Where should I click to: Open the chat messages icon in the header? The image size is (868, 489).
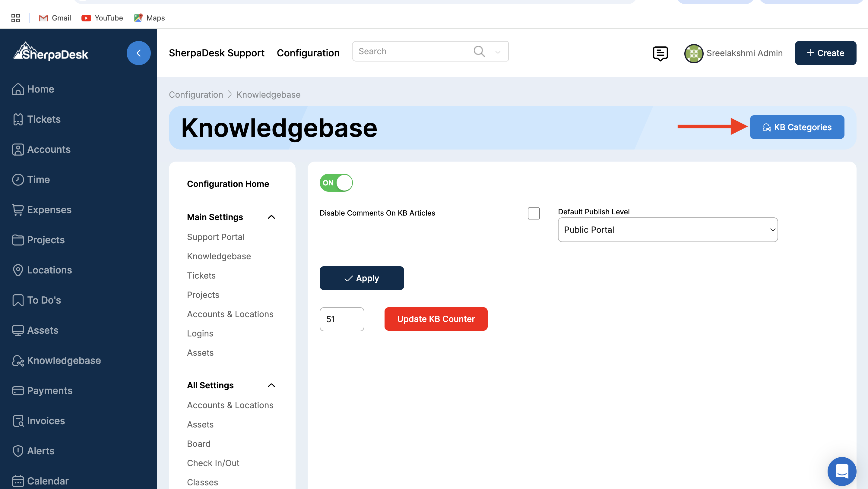click(x=660, y=53)
